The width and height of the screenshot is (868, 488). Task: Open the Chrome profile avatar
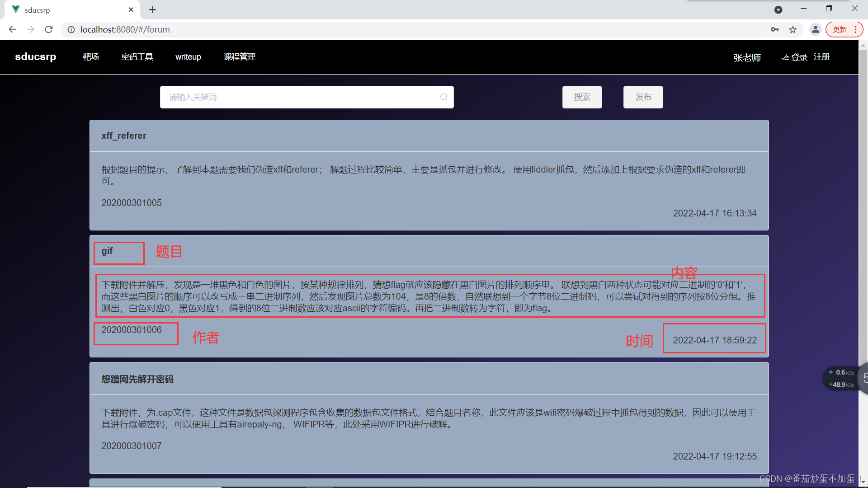pos(816,29)
